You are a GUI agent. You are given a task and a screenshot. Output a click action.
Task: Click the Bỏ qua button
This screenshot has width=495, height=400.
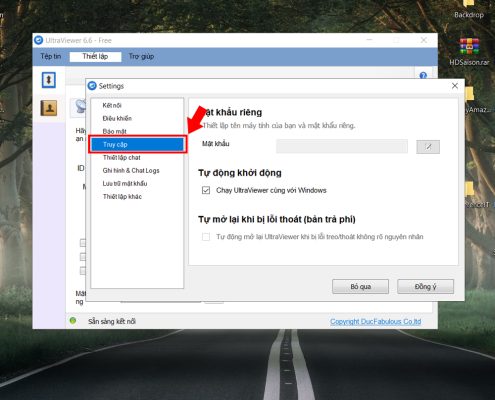click(x=360, y=286)
